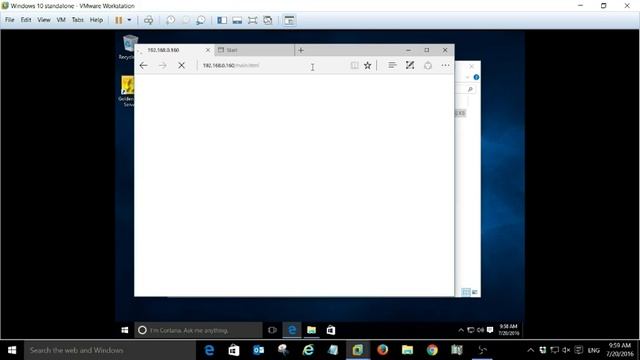Screen dimensions: 640x360
Task: Close the 192.168.0.160 Edge tab
Action: [208, 50]
